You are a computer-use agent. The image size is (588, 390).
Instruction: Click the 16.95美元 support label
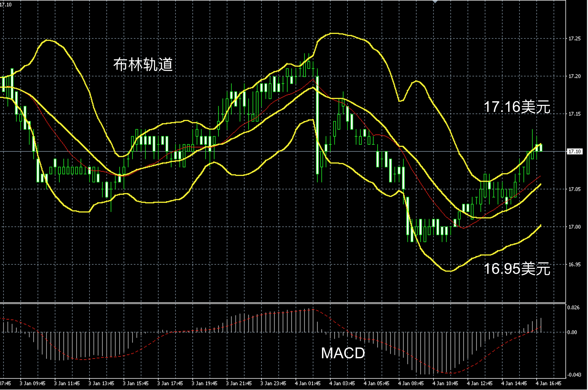tap(517, 269)
